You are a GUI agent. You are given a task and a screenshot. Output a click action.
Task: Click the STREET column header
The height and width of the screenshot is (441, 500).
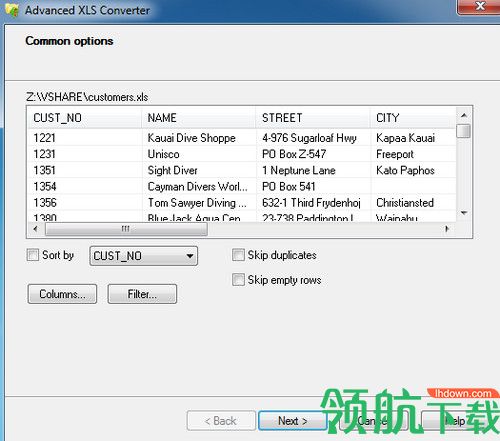[x=313, y=118]
